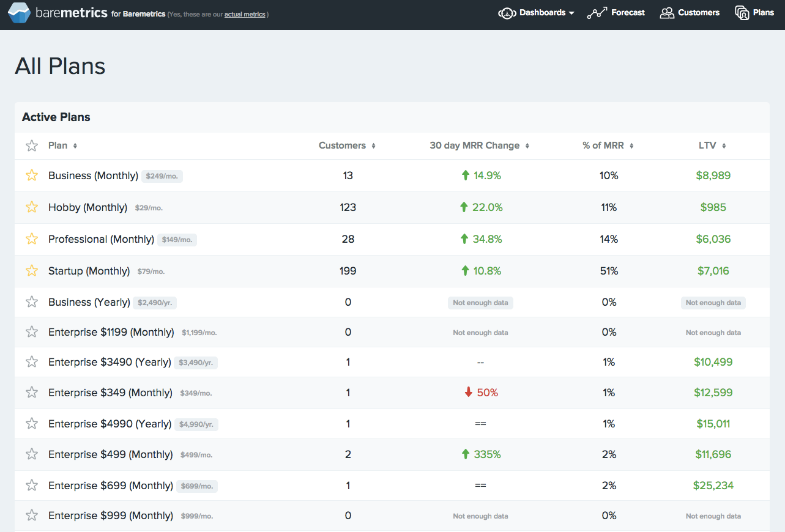This screenshot has height=532, width=785.
Task: Open sort dropdown for % of MRR
Action: pyautogui.click(x=631, y=146)
